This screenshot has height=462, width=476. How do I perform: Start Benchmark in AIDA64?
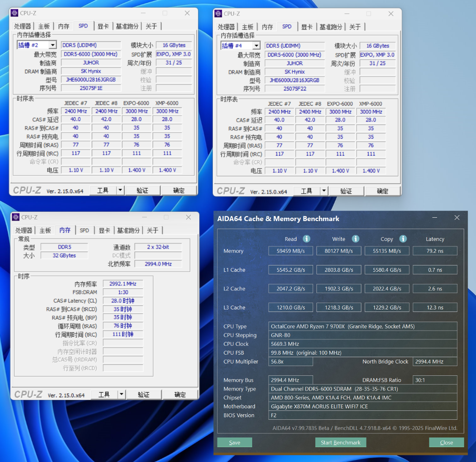pyautogui.click(x=341, y=442)
